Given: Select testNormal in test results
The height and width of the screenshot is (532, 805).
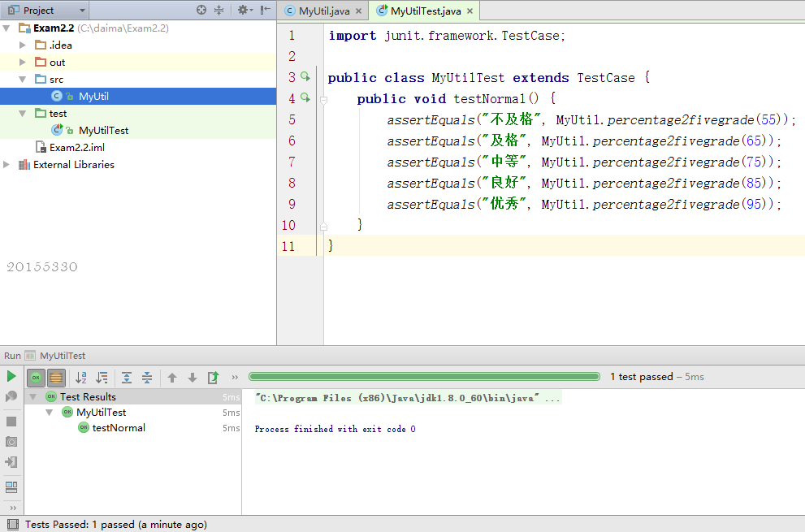Looking at the screenshot, I should [133, 428].
